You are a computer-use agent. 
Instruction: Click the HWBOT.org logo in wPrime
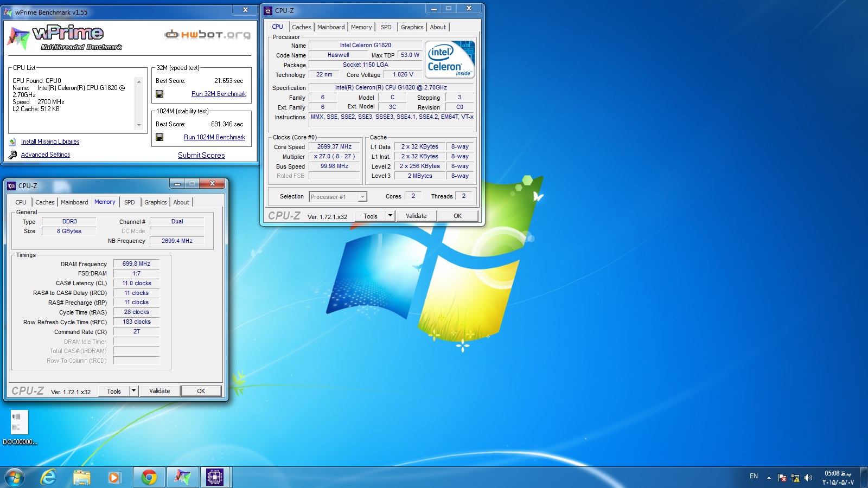(208, 35)
